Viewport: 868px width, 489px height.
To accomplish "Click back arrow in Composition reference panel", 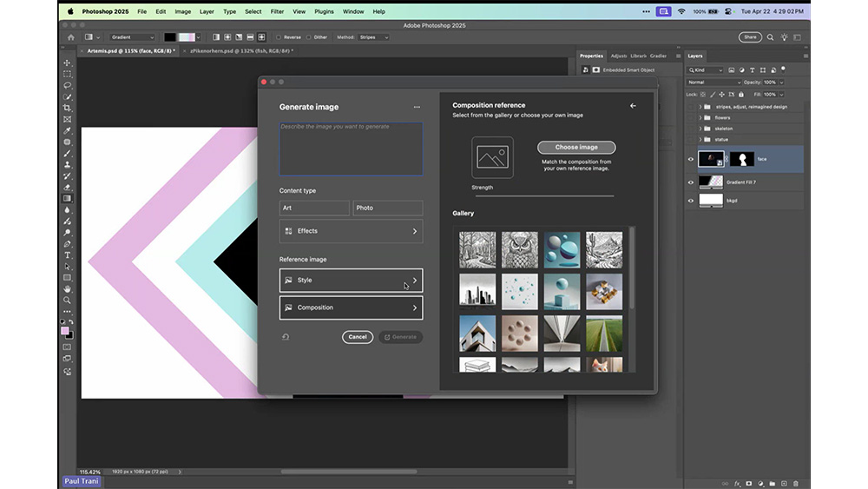I will (633, 106).
